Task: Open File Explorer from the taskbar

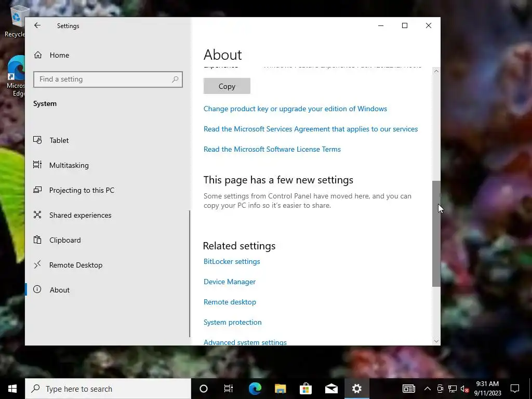Action: tap(280, 389)
